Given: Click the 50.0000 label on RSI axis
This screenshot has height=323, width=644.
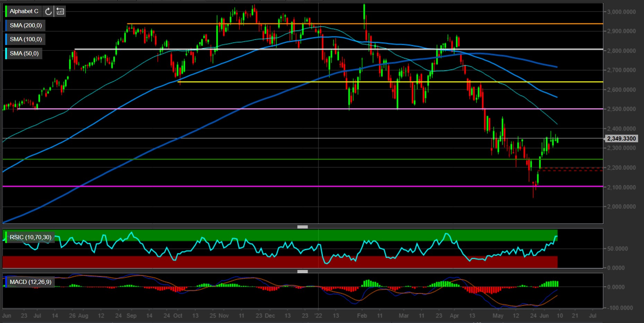Looking at the screenshot, I should [x=618, y=249].
